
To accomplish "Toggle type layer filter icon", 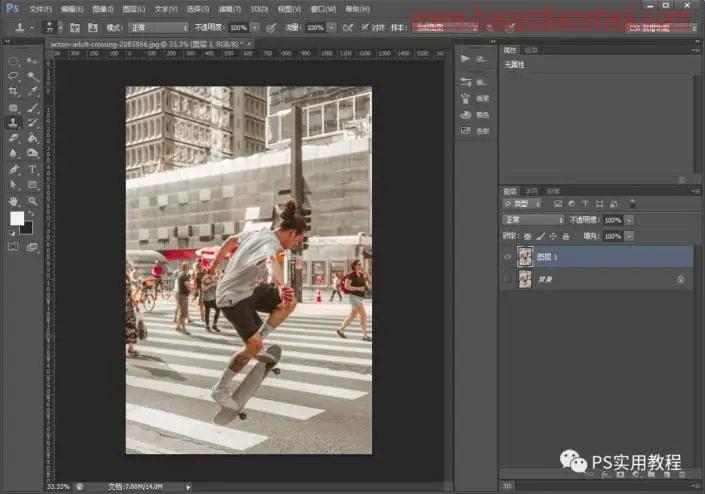I will (586, 204).
